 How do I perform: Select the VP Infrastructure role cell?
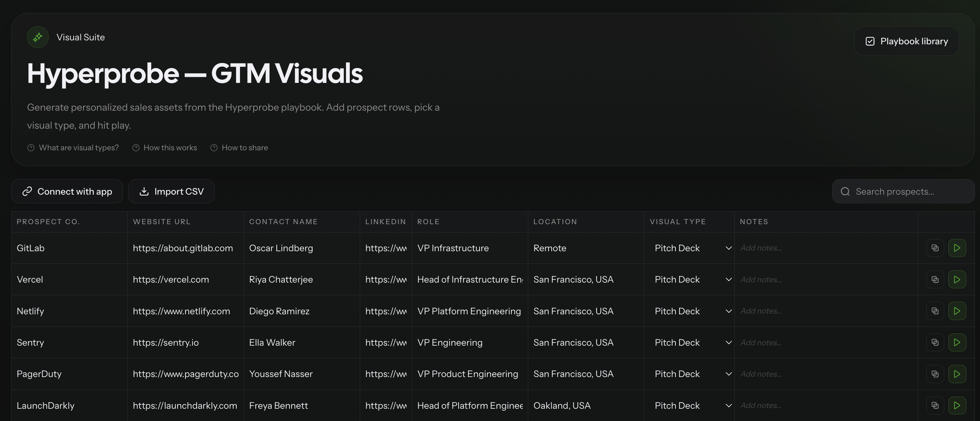point(470,248)
